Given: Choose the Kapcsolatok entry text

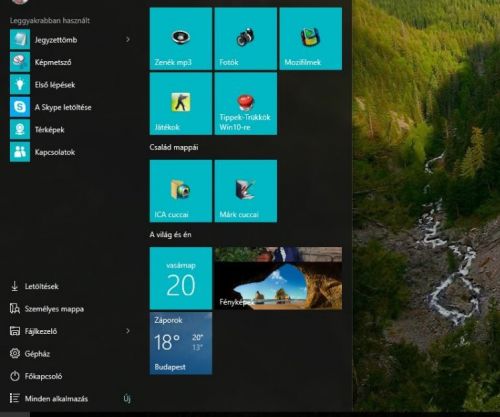Looking at the screenshot, I should 55,152.
